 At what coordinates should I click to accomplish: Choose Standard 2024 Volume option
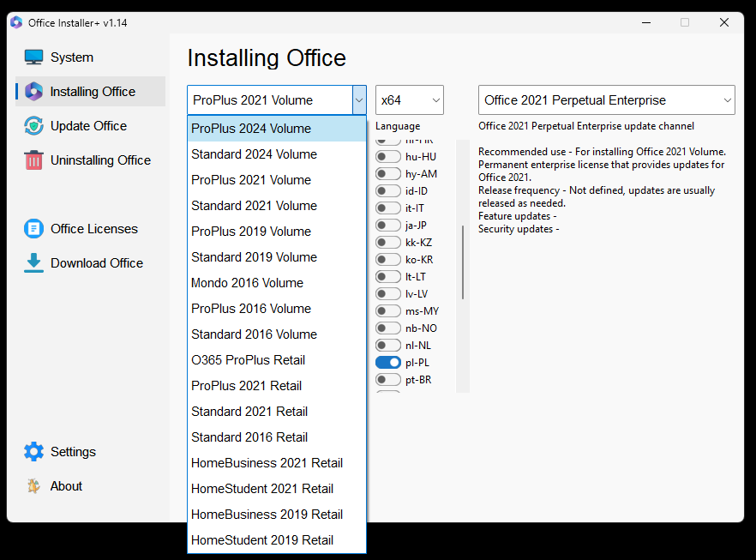pos(277,154)
